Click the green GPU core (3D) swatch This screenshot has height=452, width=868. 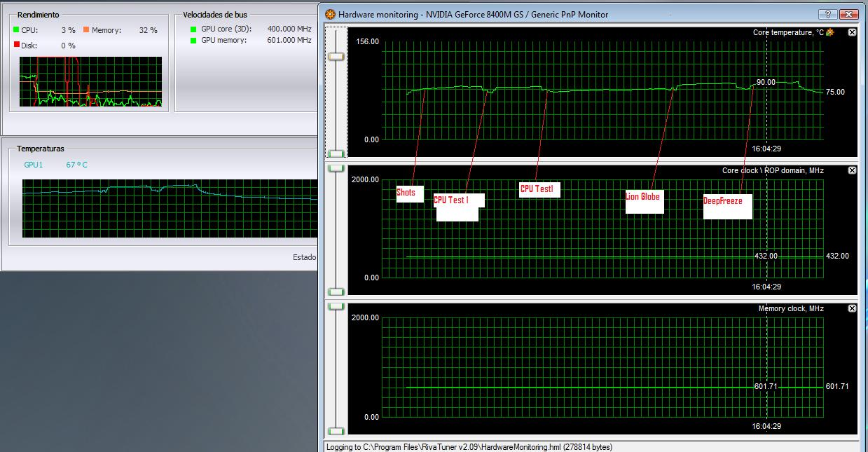[x=193, y=29]
